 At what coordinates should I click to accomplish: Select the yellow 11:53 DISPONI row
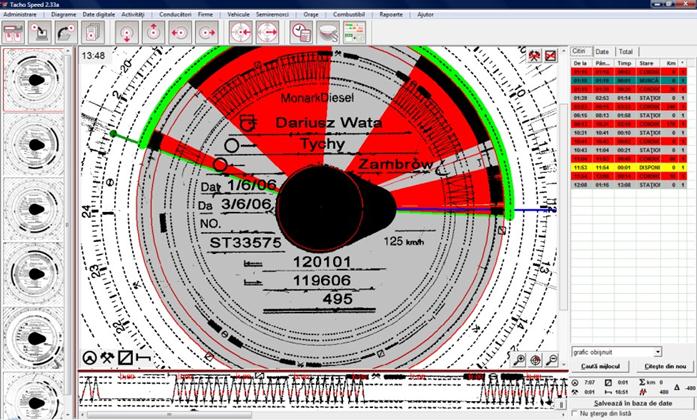click(629, 168)
